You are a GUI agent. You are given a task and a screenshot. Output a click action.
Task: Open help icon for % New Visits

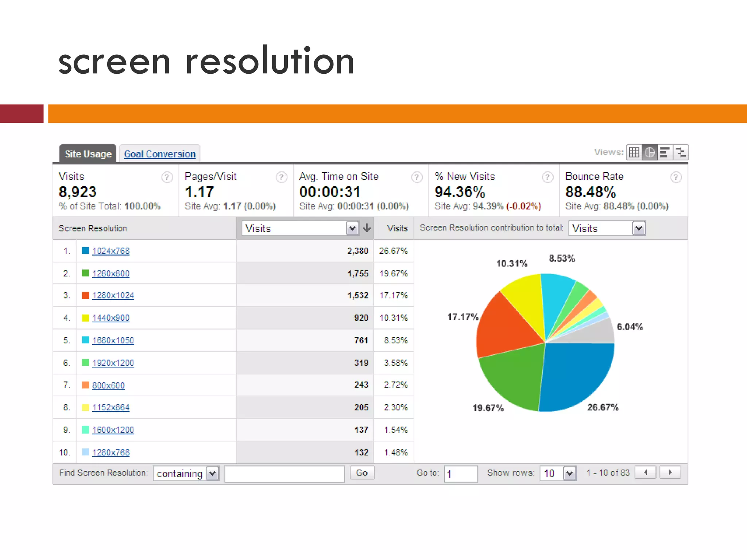point(547,177)
